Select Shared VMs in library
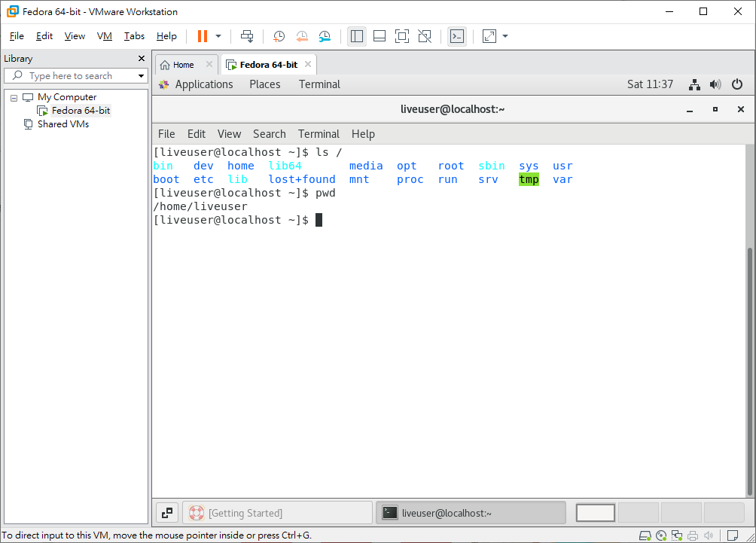This screenshot has height=543, width=756. pos(63,124)
